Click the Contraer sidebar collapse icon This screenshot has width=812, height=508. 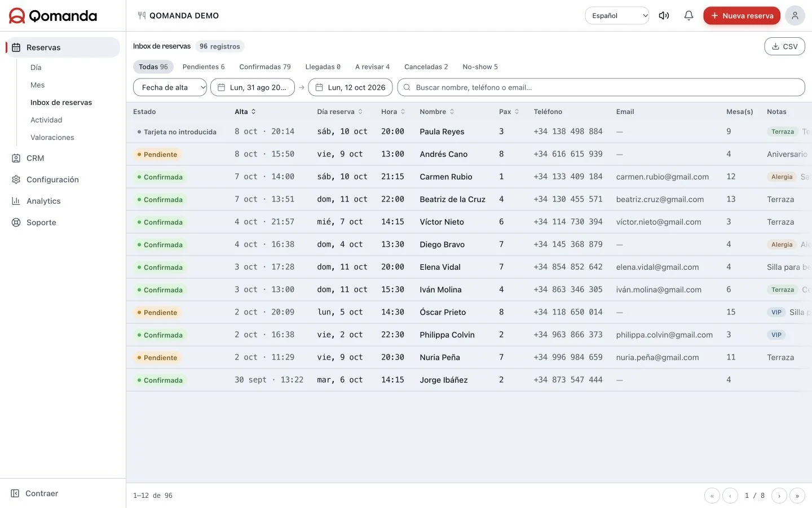tap(15, 493)
